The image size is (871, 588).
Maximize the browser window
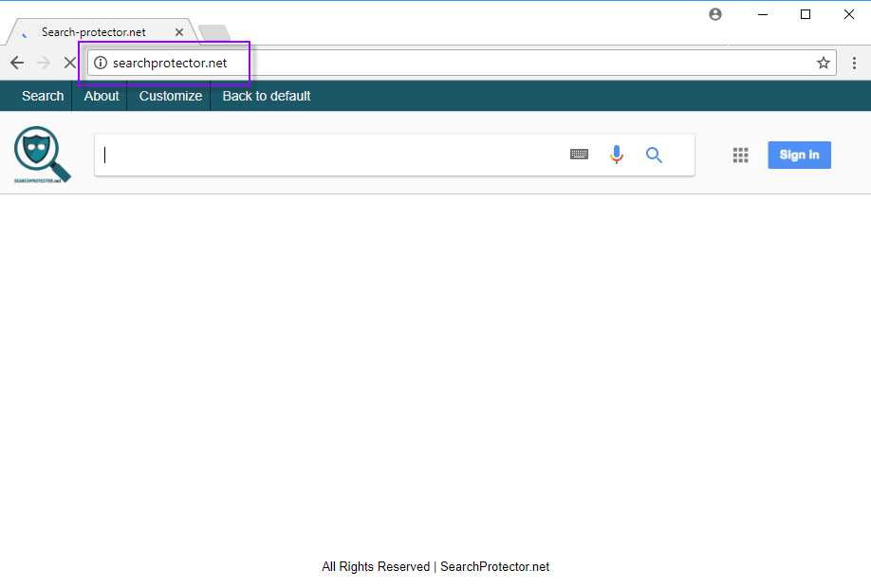[x=806, y=14]
